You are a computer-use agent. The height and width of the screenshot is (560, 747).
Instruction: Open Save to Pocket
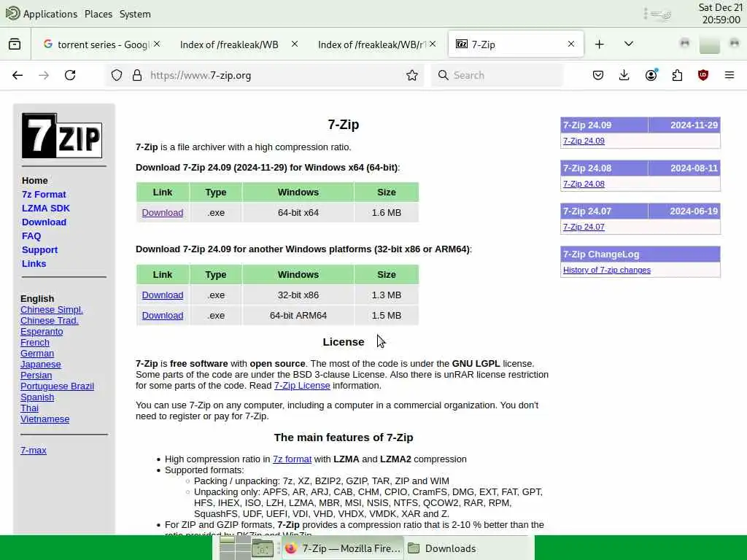(598, 75)
